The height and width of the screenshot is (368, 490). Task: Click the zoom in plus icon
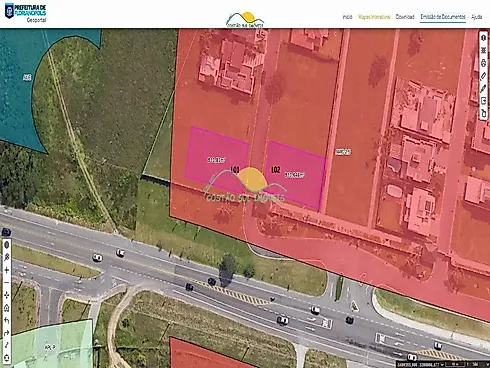click(6, 270)
